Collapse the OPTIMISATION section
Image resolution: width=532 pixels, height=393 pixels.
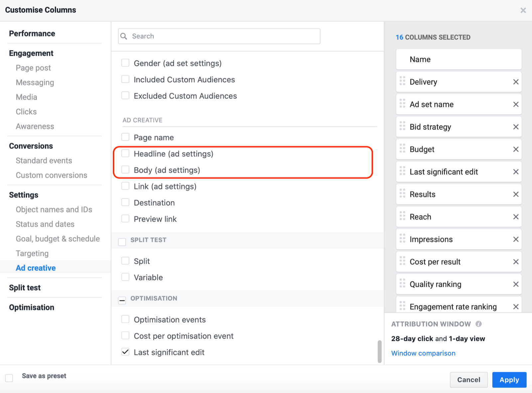pos(122,300)
